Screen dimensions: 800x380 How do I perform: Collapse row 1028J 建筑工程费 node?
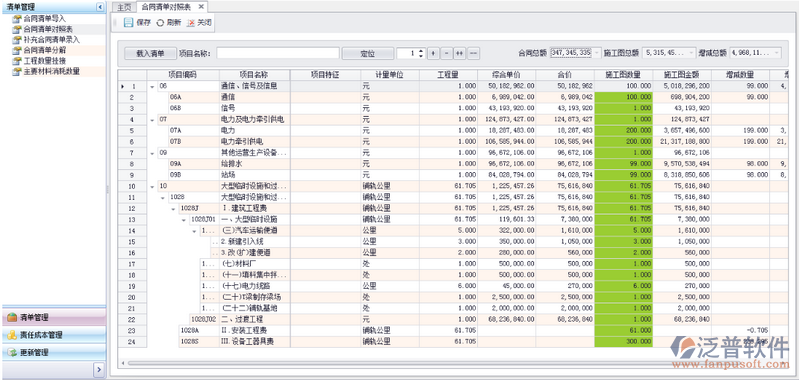(173, 209)
